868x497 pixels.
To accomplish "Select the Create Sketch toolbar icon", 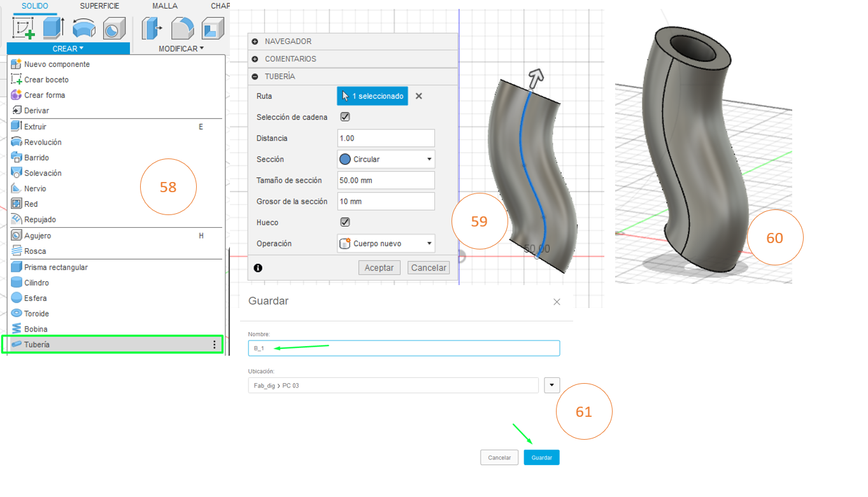I will (24, 28).
